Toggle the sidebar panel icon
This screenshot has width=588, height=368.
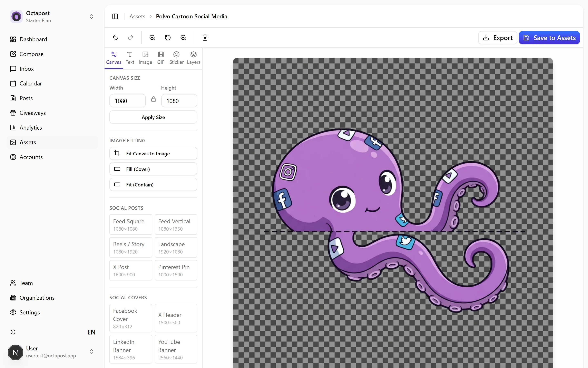point(115,16)
